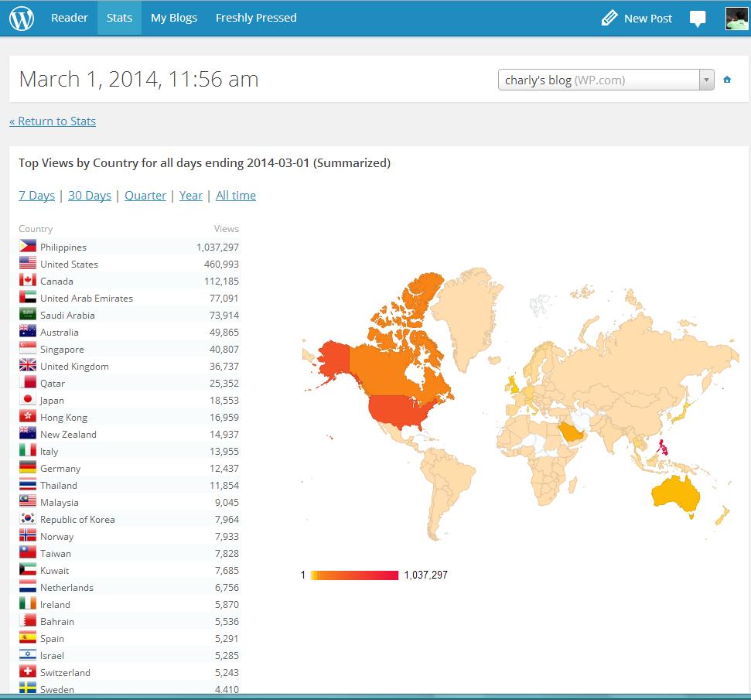Click the Philippines flag icon
The width and height of the screenshot is (751, 700).
point(28,247)
